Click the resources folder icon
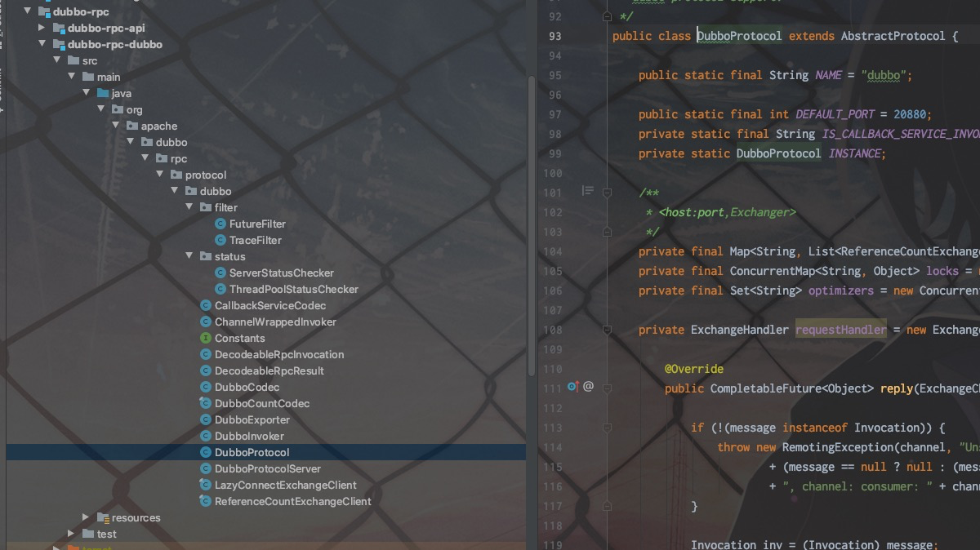This screenshot has height=550, width=980. (103, 517)
